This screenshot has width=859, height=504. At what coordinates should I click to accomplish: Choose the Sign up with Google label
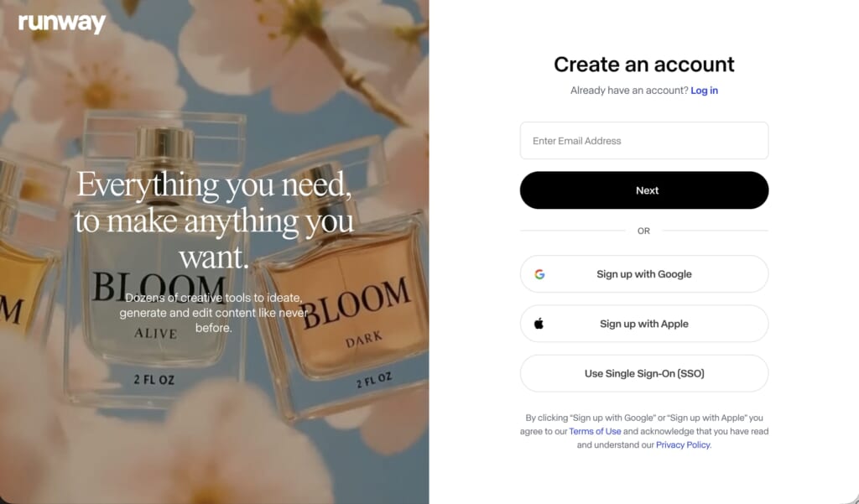(x=643, y=274)
